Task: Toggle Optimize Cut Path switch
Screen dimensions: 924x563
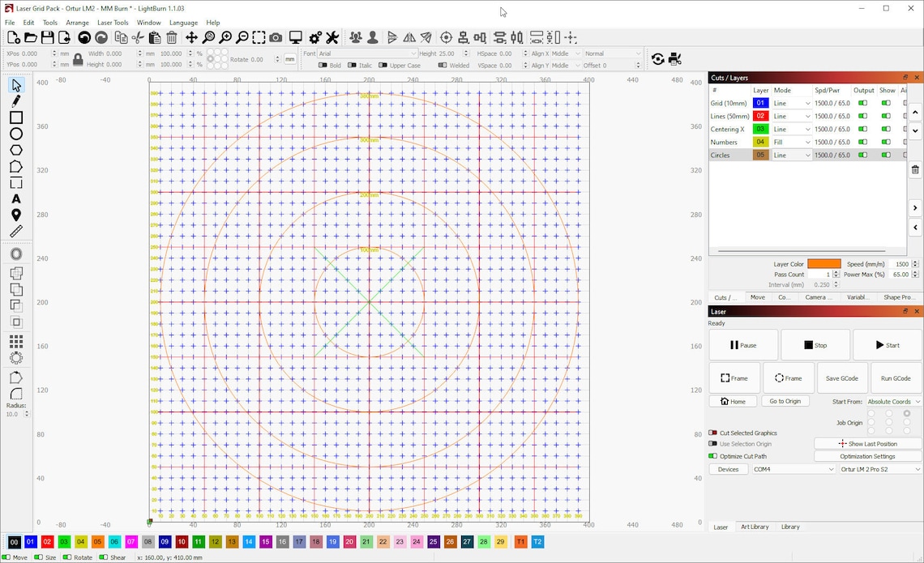Action: click(713, 456)
